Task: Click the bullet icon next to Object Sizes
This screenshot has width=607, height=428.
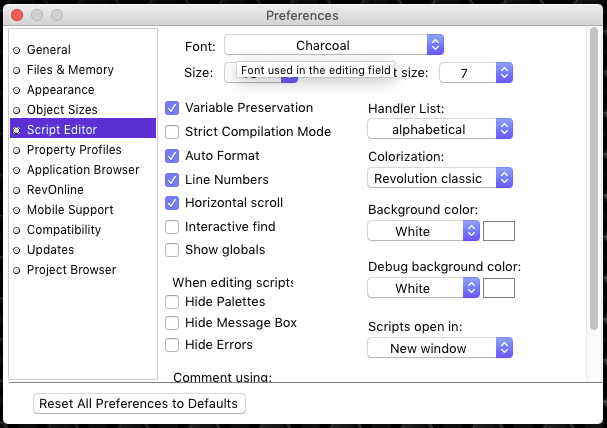Action: click(x=16, y=110)
